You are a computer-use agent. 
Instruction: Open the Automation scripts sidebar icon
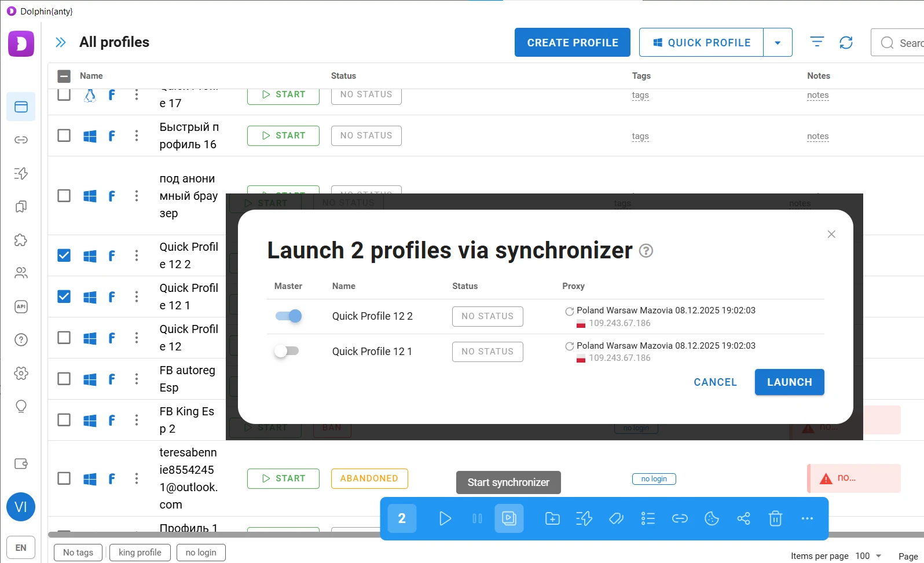(21, 173)
